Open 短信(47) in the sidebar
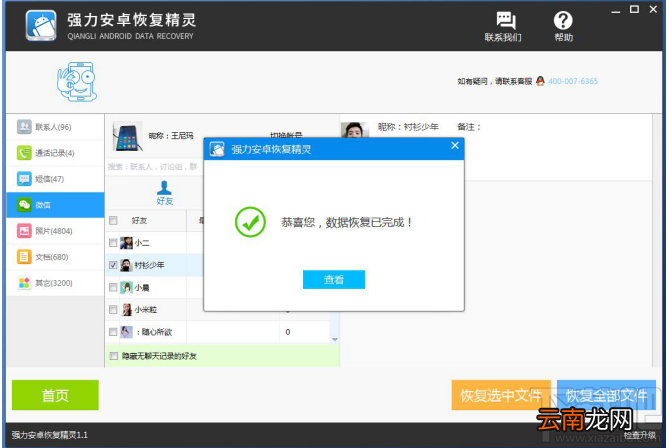Screen dimensions: 670x448 (x=55, y=179)
